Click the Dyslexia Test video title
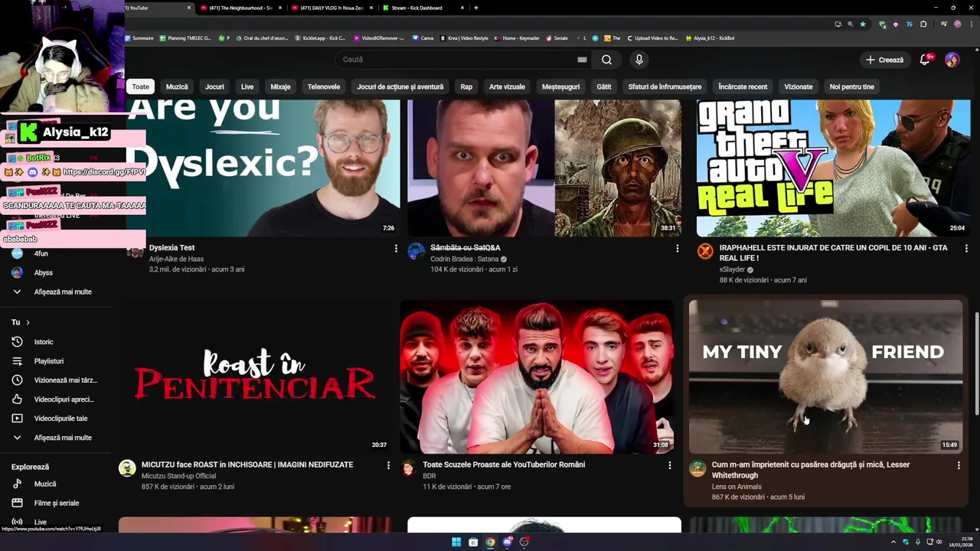The height and width of the screenshot is (551, 980). (x=172, y=248)
